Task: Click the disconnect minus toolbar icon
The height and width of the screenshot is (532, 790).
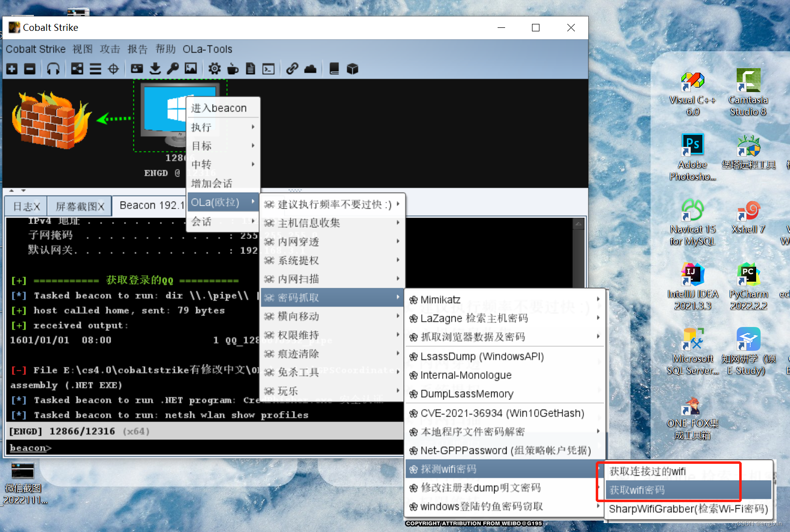Action: pos(30,69)
